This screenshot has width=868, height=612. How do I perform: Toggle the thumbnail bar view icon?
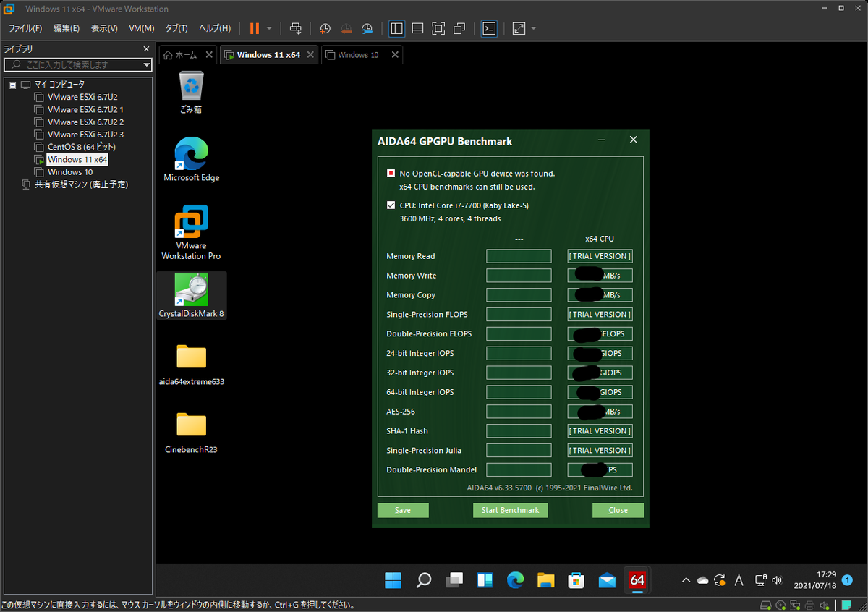pos(417,28)
